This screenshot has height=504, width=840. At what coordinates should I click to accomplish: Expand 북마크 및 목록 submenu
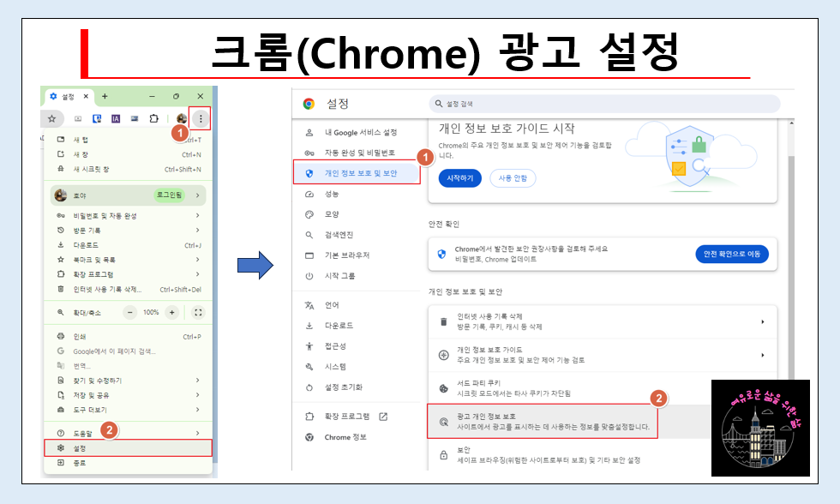(128, 259)
